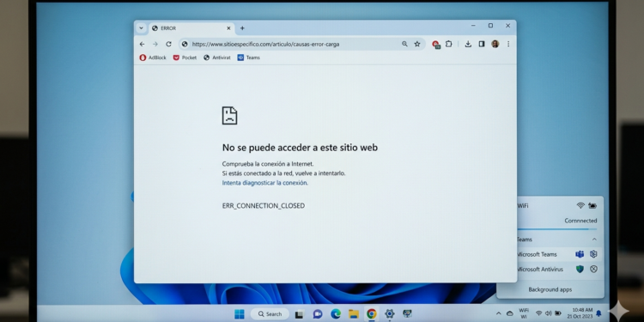Screen dimensions: 644x322
Task: Open the Chrome three-dot menu
Action: pos(508,44)
